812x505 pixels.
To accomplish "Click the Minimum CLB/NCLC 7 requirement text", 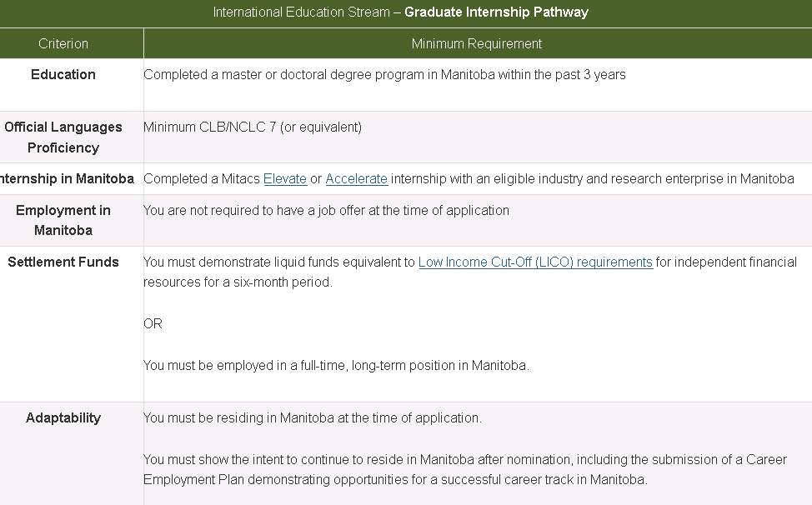I will (253, 127).
